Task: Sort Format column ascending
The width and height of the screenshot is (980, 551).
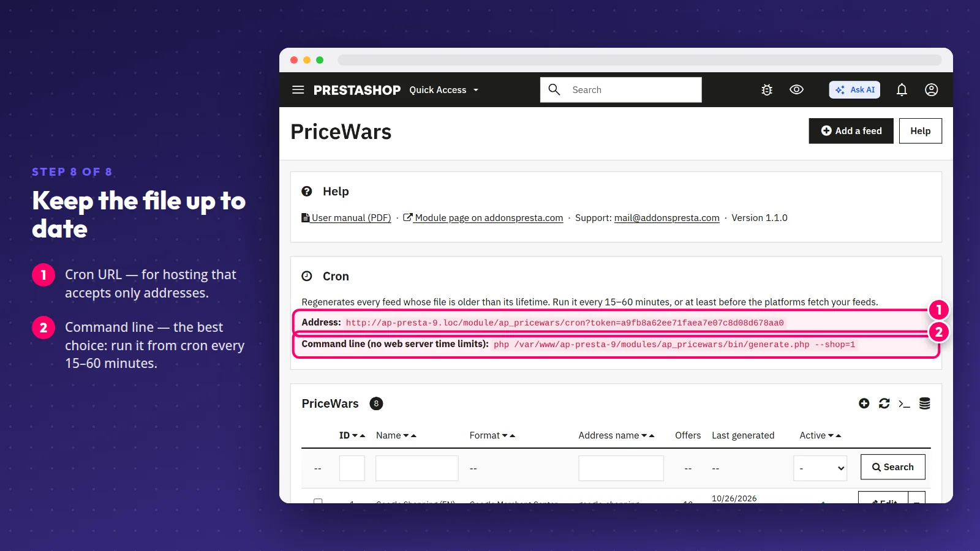Action: point(513,435)
